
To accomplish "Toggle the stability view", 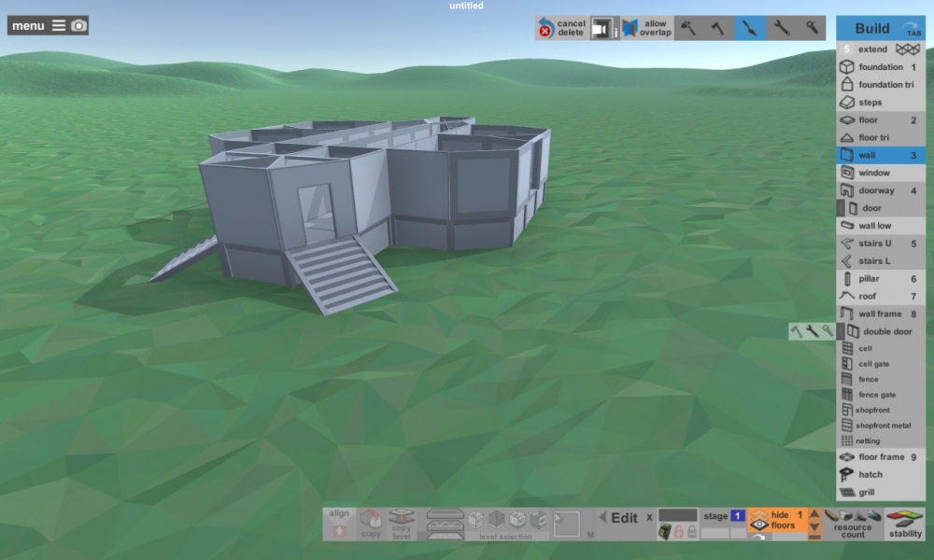I will tap(904, 524).
